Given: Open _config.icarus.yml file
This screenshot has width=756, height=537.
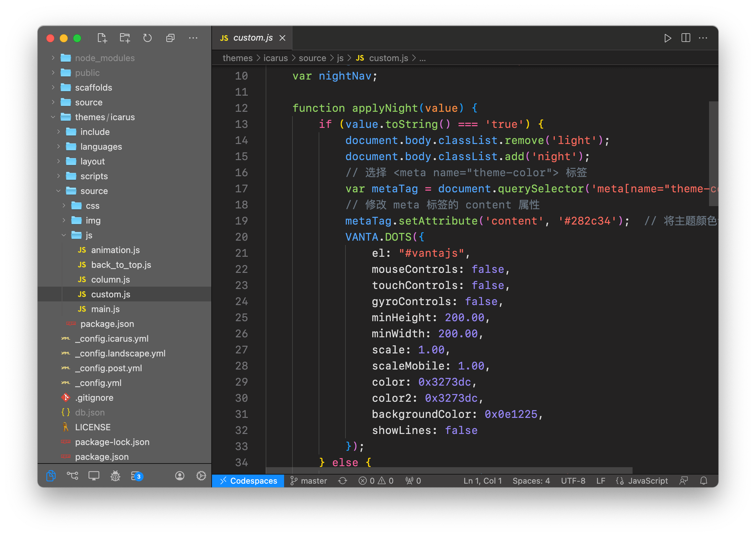Looking at the screenshot, I should [124, 339].
